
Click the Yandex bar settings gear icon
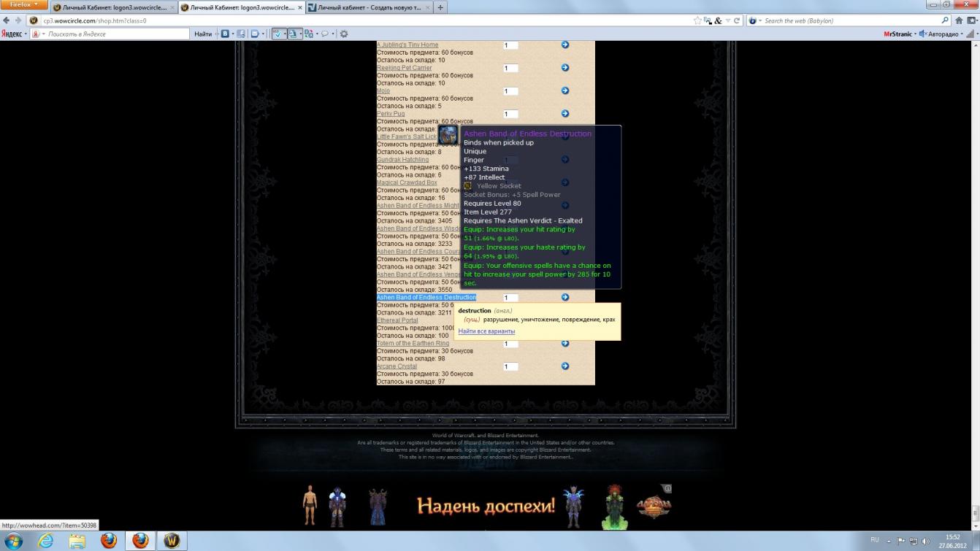(x=344, y=34)
